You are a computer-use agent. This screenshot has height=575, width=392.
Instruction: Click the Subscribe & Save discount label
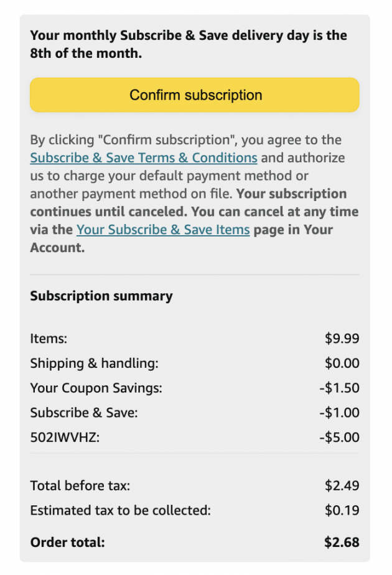[84, 413]
